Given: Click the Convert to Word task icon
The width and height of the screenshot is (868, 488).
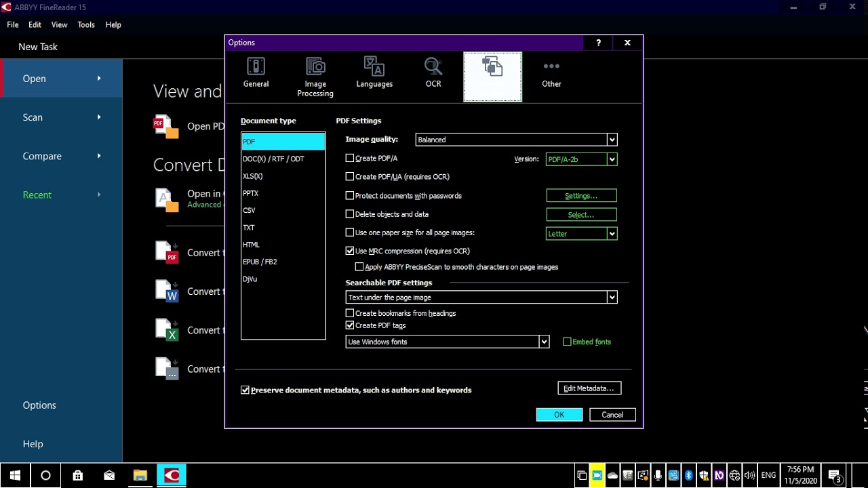Looking at the screenshot, I should (x=167, y=291).
